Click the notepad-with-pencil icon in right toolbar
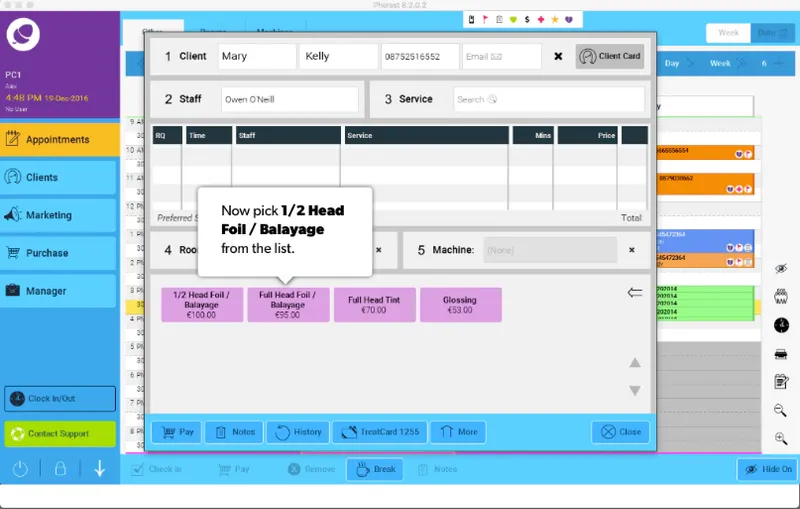 tap(781, 381)
